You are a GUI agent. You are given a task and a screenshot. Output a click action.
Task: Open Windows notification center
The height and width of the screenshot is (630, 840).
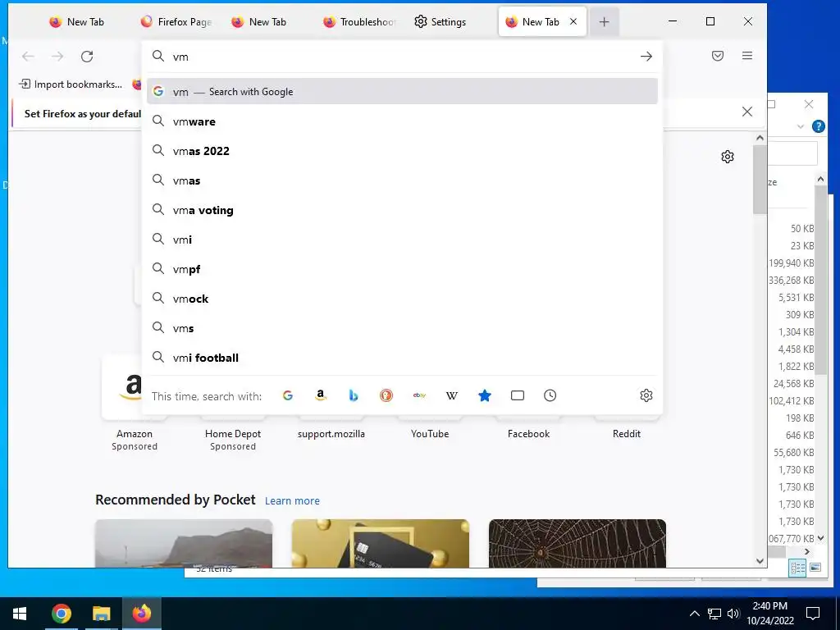click(x=813, y=614)
